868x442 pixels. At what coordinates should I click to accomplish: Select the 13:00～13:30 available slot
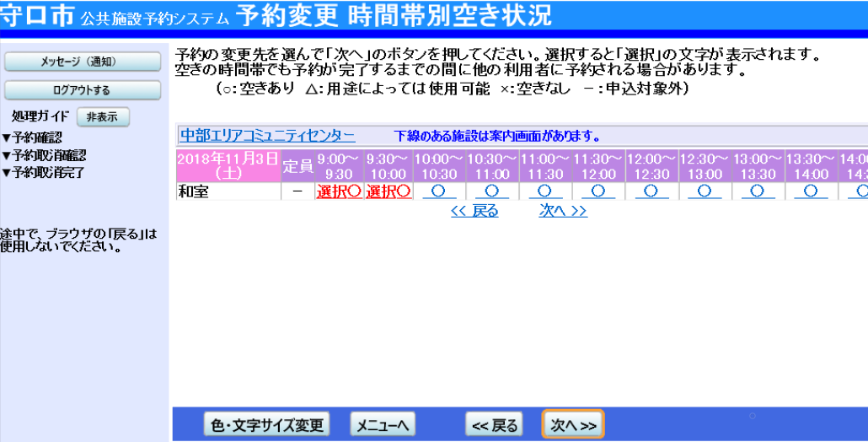click(758, 191)
